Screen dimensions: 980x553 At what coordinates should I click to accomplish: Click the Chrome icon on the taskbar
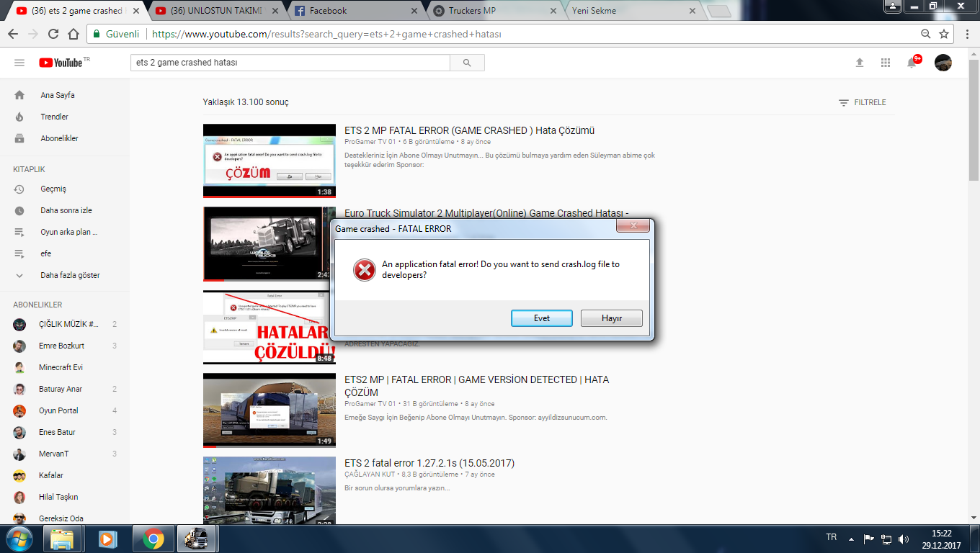point(152,539)
